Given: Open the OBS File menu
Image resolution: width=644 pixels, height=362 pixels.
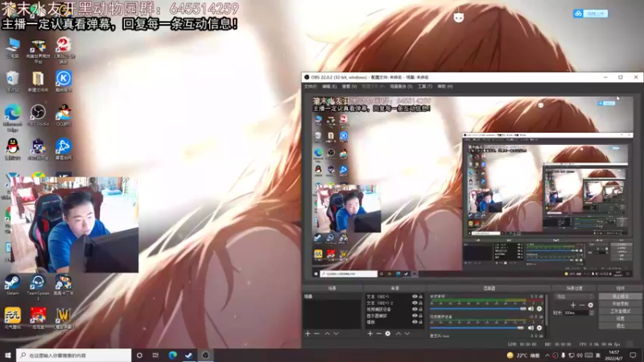Looking at the screenshot, I should tap(310, 87).
